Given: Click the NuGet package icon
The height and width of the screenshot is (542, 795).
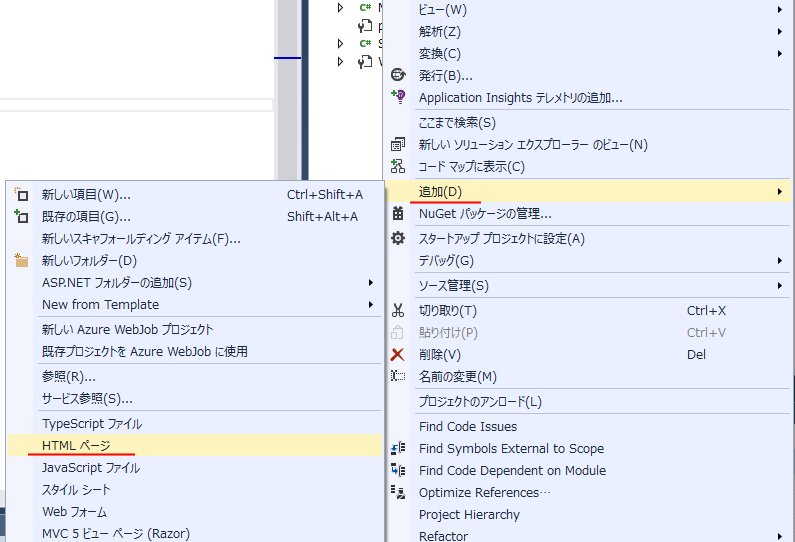Looking at the screenshot, I should [398, 213].
